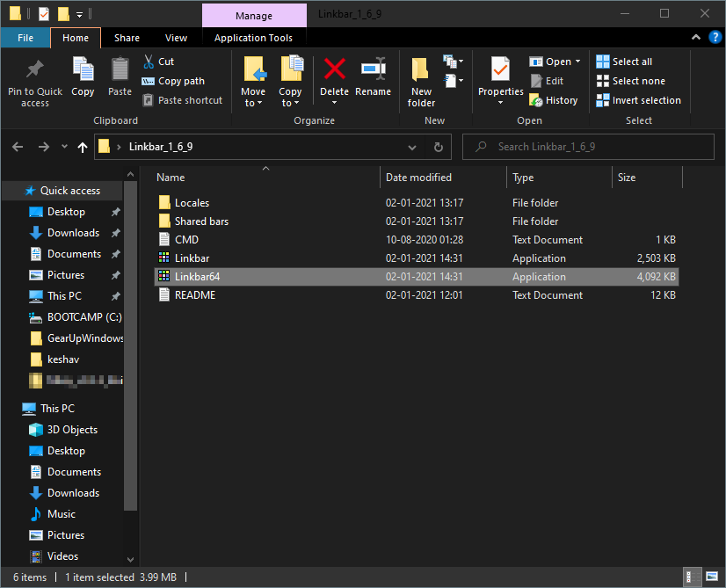Open the Copy icon in the Clipboard group
The image size is (726, 588).
(x=83, y=79)
